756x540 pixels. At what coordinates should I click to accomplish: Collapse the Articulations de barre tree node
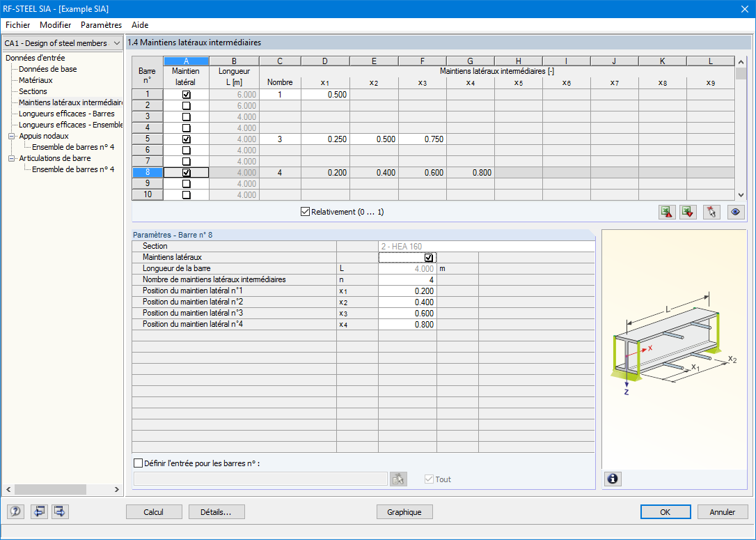pos(12,158)
